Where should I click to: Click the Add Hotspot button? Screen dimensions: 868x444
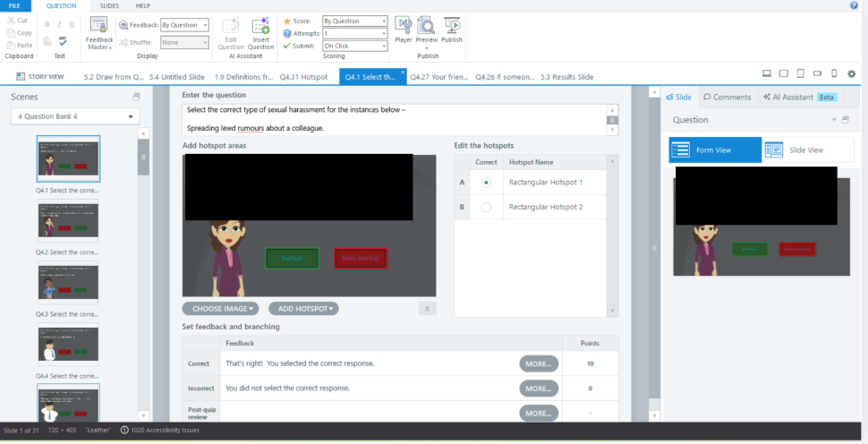303,309
